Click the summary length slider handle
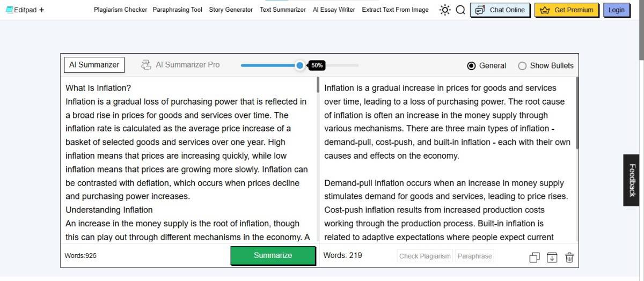This screenshot has height=281, width=644. pos(300,65)
